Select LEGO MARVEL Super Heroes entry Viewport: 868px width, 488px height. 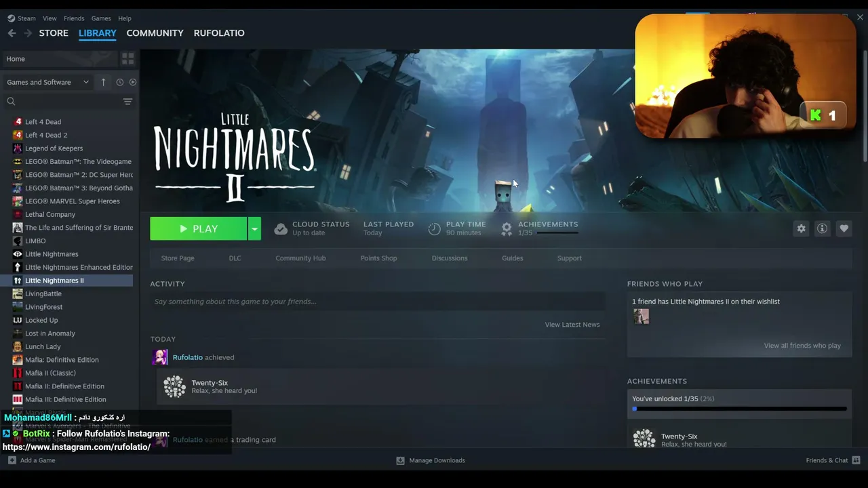(73, 201)
